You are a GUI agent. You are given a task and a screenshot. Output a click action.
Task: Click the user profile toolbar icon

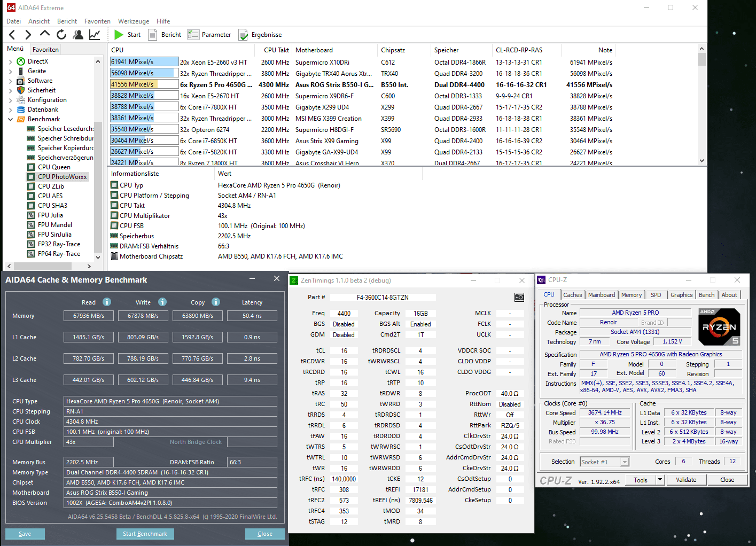tap(78, 35)
